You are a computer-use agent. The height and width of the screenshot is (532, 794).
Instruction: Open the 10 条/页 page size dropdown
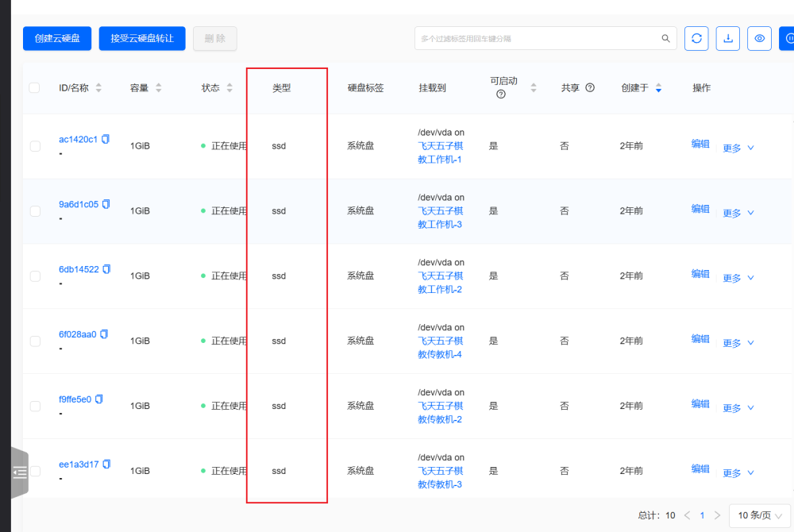click(x=760, y=515)
